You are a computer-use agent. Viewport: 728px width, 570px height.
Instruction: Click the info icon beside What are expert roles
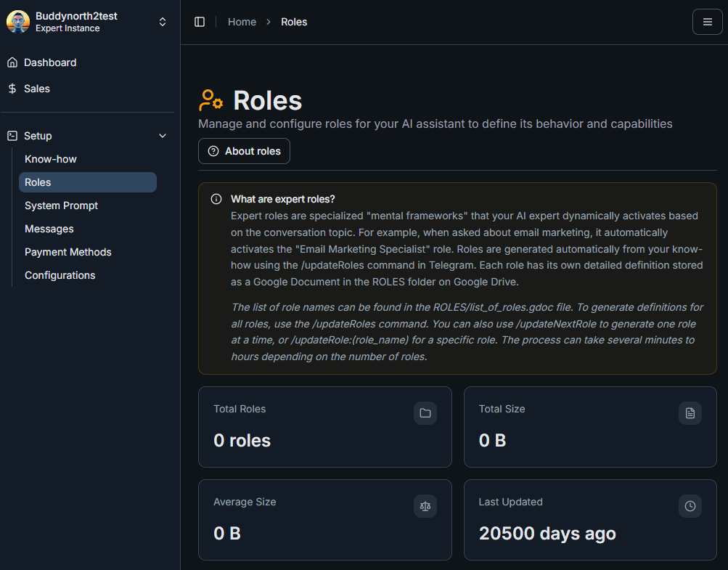click(x=216, y=198)
